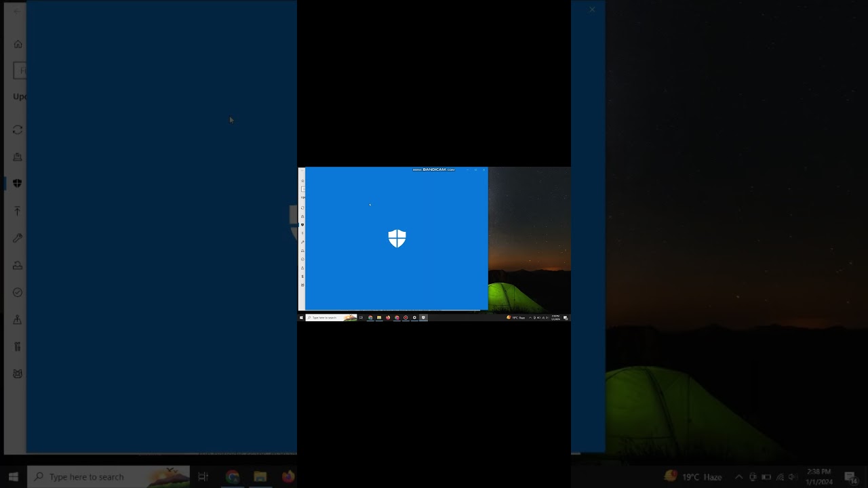Select Windows Update sync icon in dimmed background sidebar
This screenshot has height=488, width=868.
coord(18,129)
